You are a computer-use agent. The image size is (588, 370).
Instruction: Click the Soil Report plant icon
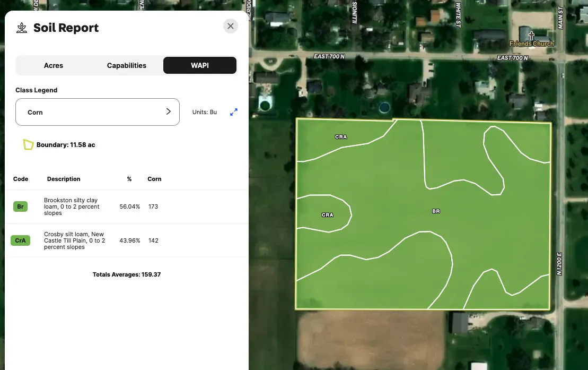(x=22, y=28)
